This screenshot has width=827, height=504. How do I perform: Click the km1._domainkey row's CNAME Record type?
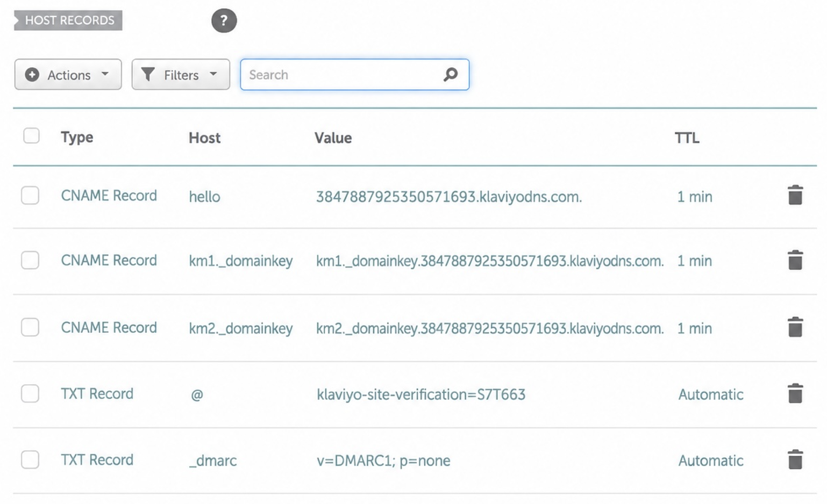tap(109, 260)
